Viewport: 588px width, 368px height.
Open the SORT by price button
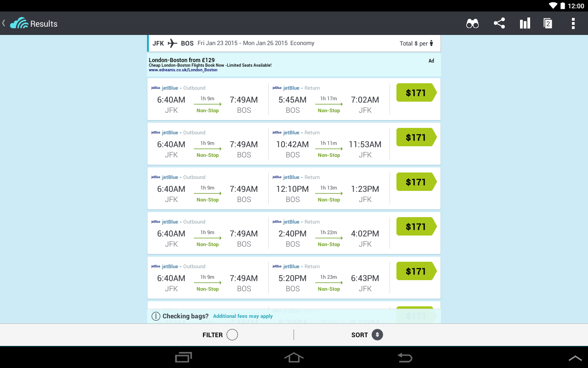367,335
